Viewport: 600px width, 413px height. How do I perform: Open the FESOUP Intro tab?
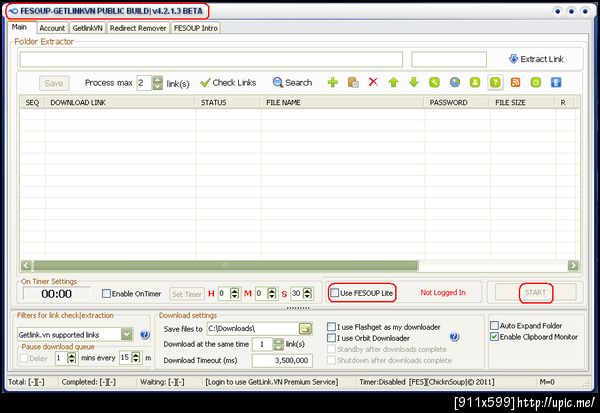196,28
